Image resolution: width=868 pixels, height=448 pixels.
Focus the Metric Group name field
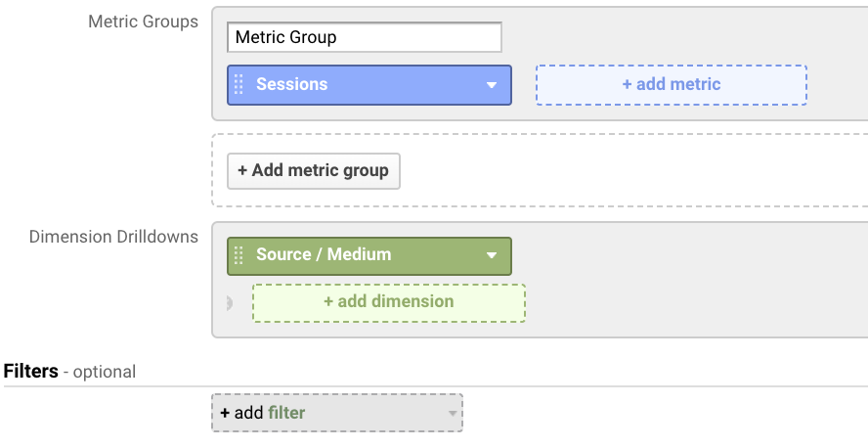pyautogui.click(x=364, y=38)
